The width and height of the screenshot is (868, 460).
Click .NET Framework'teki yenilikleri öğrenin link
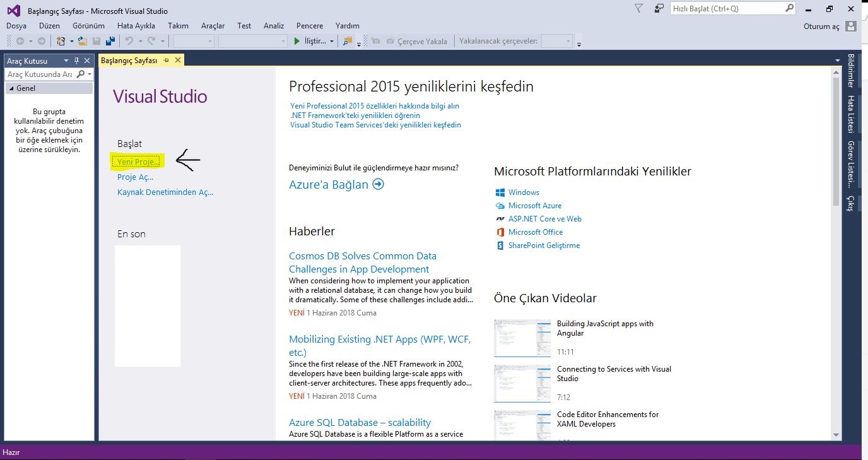click(x=355, y=115)
